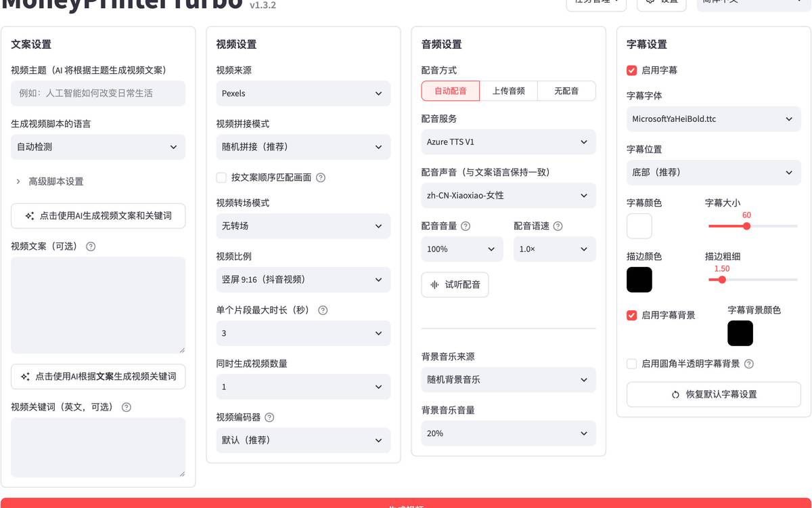View help for 启用圆角半透明字幕背景
Screen dimensions: 812x508
tap(749, 364)
